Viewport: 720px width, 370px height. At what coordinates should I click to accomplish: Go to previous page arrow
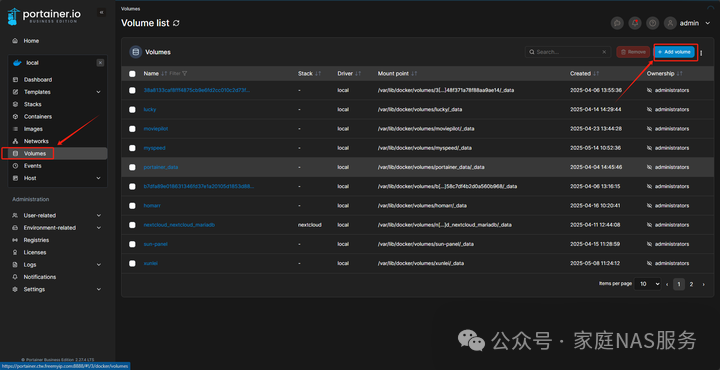[667, 285]
